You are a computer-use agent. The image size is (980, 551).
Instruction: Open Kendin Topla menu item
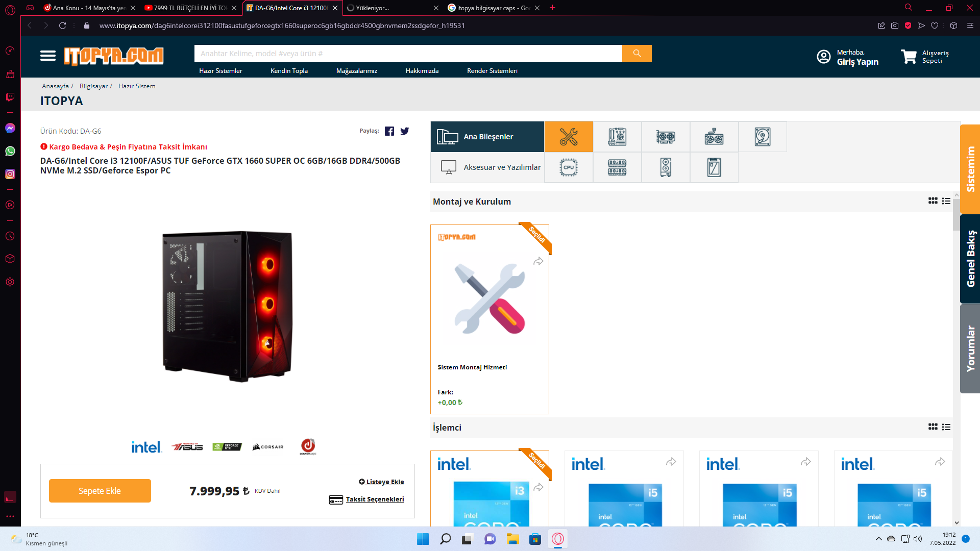289,71
